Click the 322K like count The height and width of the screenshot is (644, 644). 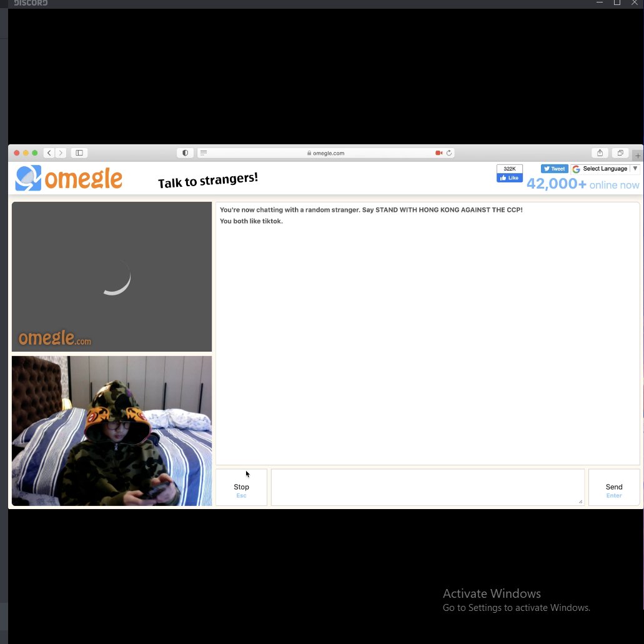[x=509, y=169]
